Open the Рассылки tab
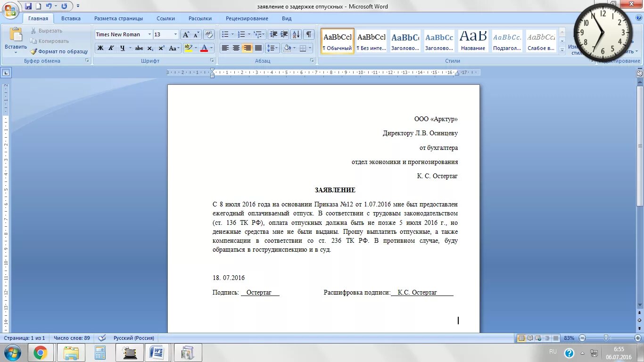The width and height of the screenshot is (644, 362). click(200, 18)
